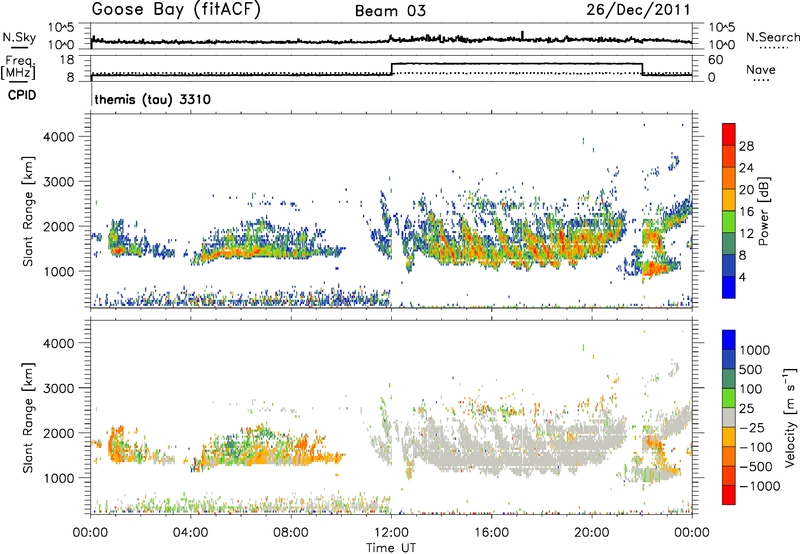
Task: Select the 'Velocity [m s⁻¹]' colorbar title
Action: [790, 417]
